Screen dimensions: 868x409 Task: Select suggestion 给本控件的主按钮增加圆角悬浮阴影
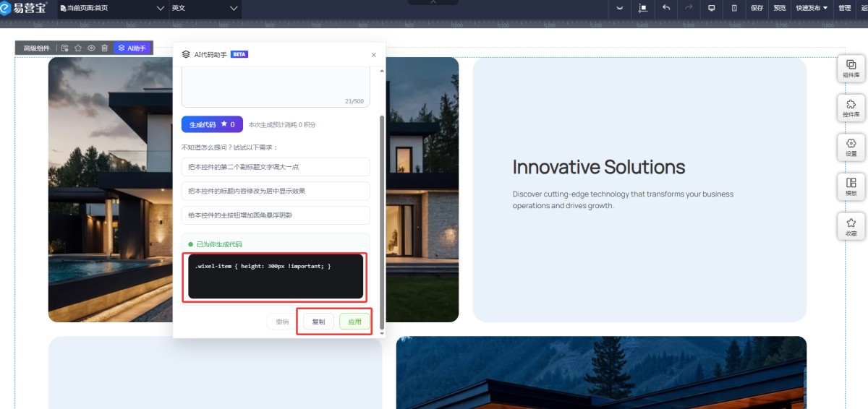point(276,215)
